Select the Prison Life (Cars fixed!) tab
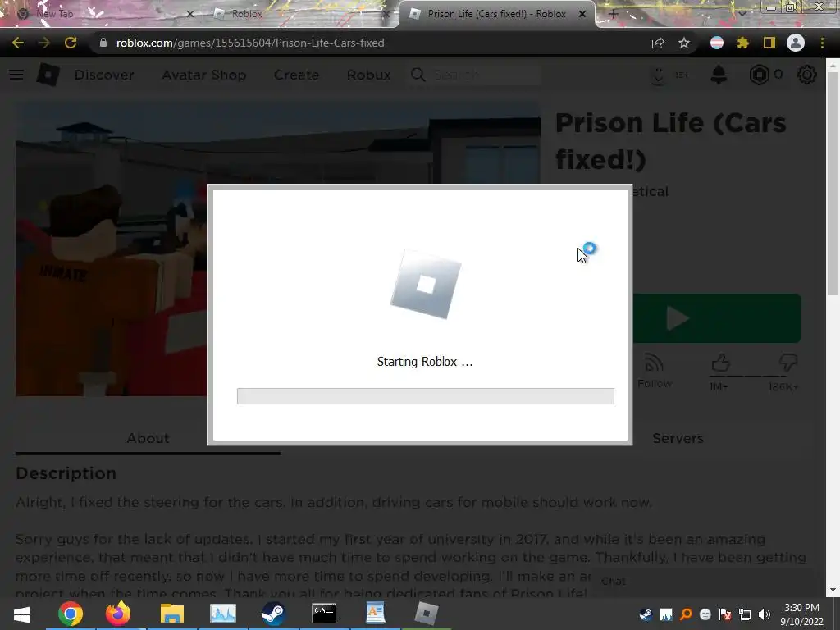 (x=496, y=14)
